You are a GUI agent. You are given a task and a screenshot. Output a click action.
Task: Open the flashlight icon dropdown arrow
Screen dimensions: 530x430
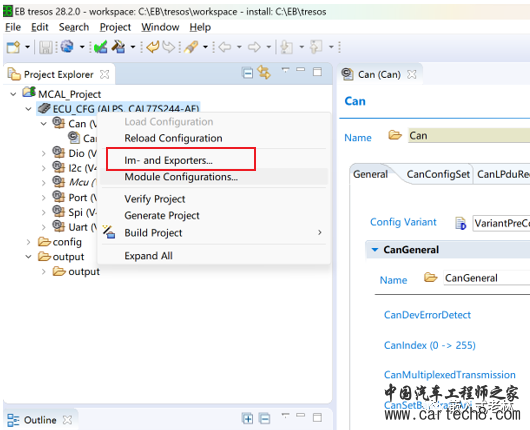pyautogui.click(x=205, y=47)
